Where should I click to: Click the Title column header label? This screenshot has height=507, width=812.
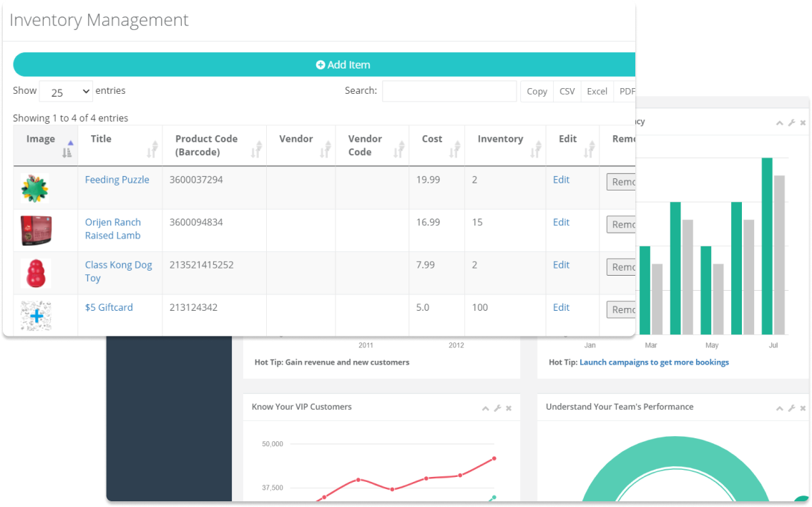click(101, 139)
